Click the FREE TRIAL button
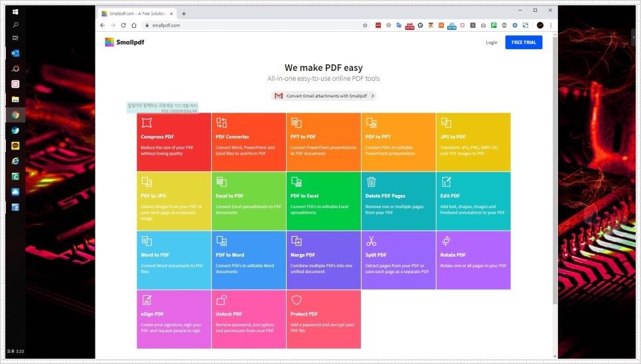 click(524, 42)
